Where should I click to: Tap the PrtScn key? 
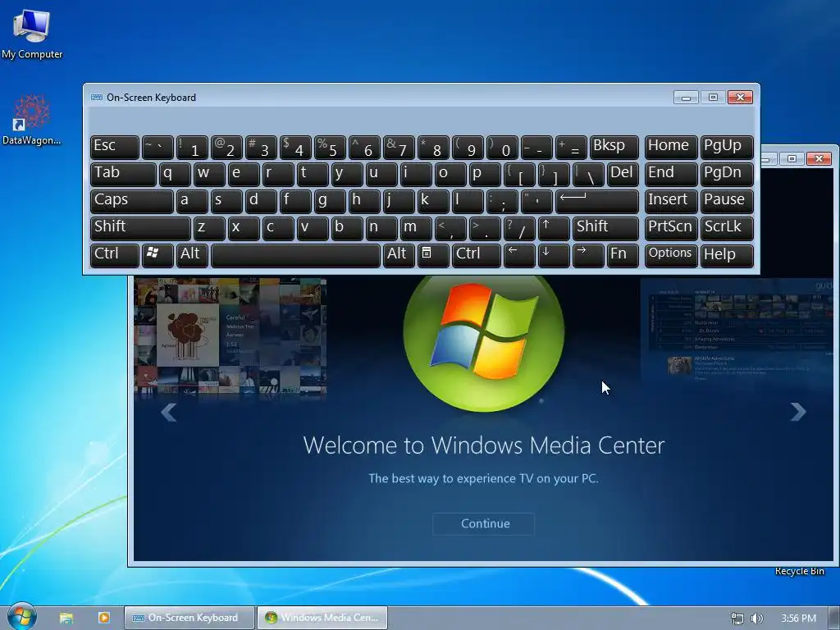(671, 228)
